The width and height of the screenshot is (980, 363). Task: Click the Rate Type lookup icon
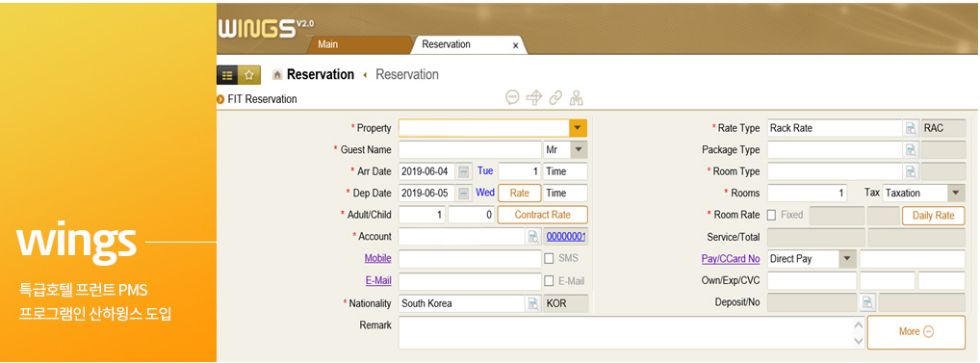tap(912, 128)
